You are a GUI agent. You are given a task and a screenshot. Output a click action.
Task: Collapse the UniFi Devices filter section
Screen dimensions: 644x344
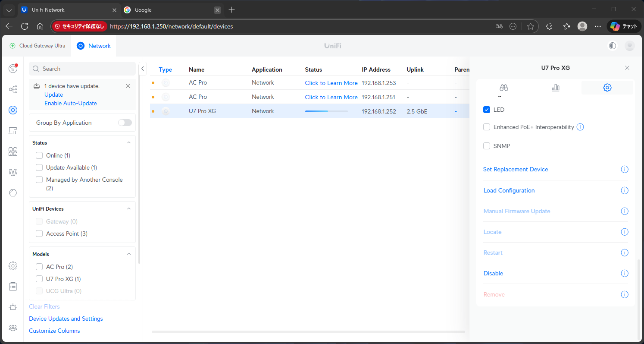(128, 208)
